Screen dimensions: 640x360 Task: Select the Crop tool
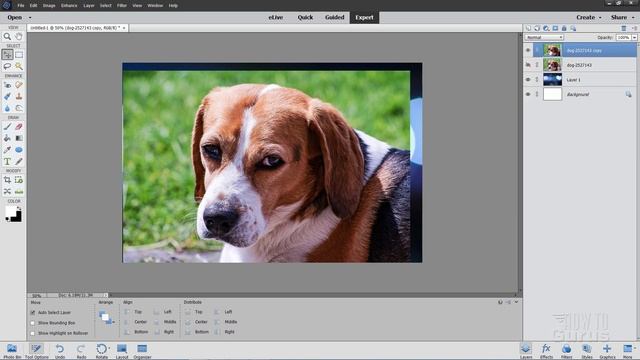tap(7, 180)
